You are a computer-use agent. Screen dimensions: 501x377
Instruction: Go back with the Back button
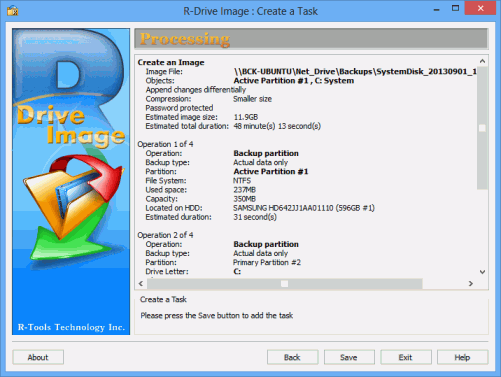292,357
